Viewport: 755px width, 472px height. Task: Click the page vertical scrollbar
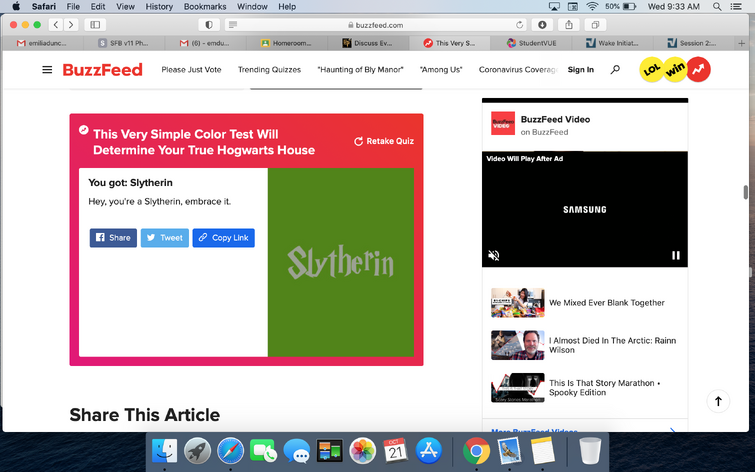tap(745, 192)
